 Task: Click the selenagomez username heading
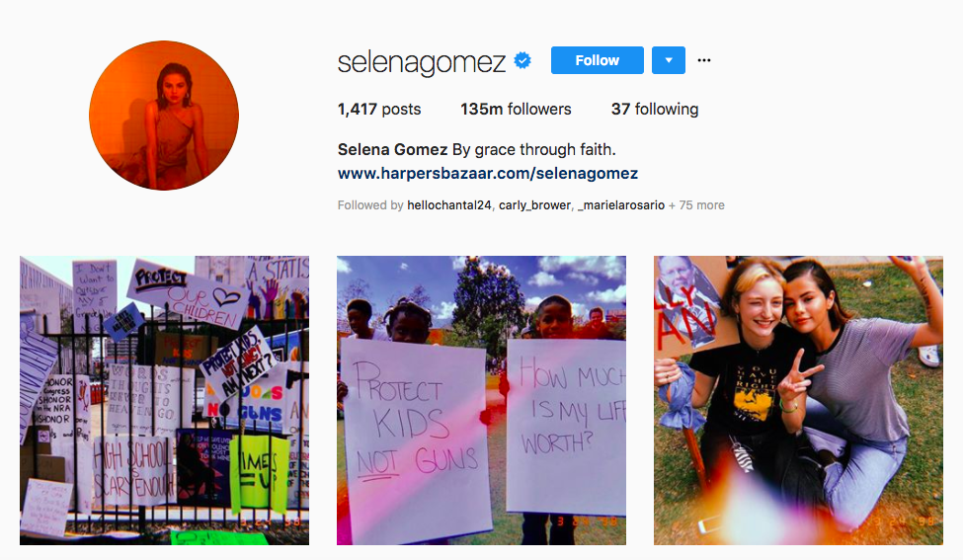click(x=422, y=61)
